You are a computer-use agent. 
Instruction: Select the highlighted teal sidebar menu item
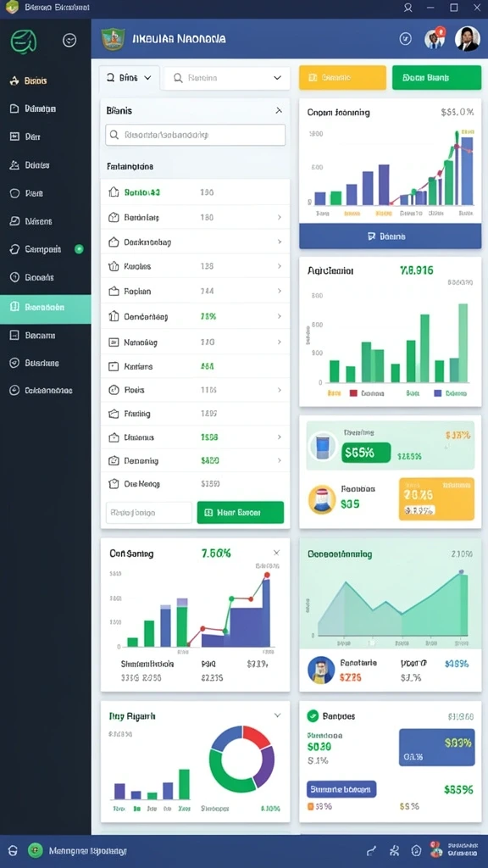(46, 307)
